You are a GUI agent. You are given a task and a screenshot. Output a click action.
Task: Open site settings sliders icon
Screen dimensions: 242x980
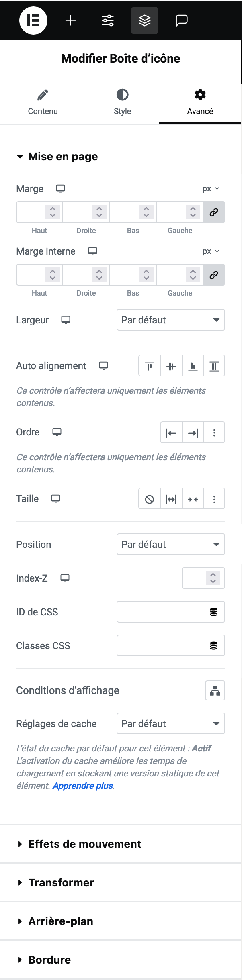click(x=108, y=20)
